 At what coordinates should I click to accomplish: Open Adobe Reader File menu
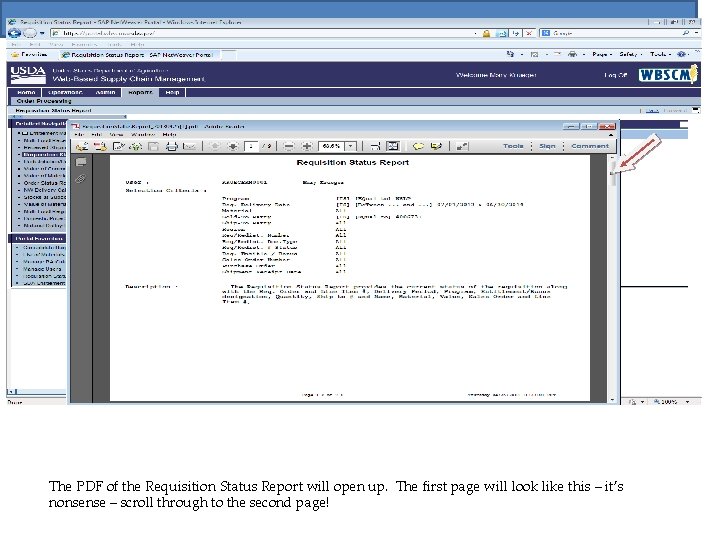pyautogui.click(x=79, y=135)
